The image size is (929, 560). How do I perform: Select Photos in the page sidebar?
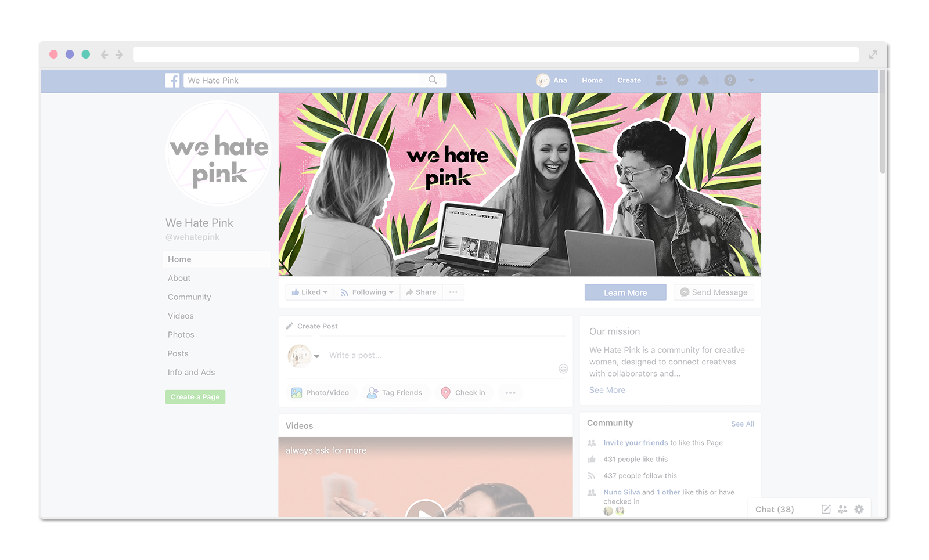pos(181,335)
